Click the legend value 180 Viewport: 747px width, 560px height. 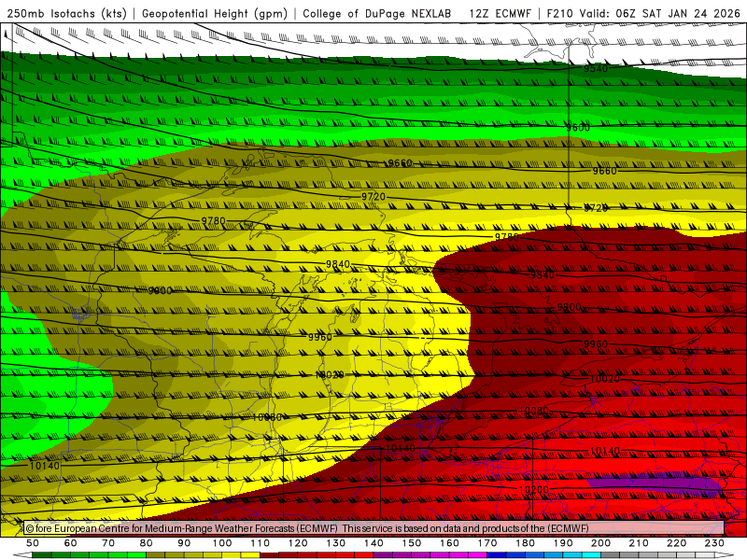pos(525,543)
